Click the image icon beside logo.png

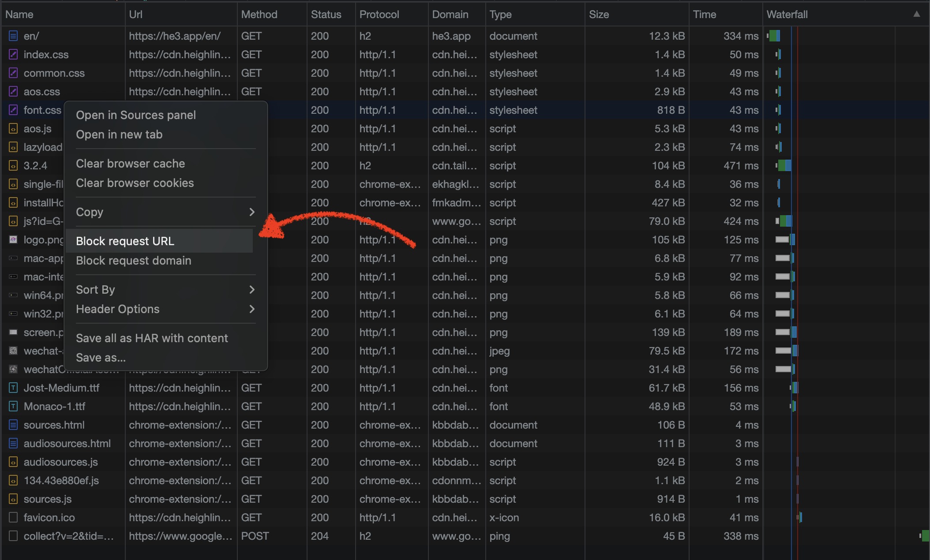pyautogui.click(x=13, y=240)
